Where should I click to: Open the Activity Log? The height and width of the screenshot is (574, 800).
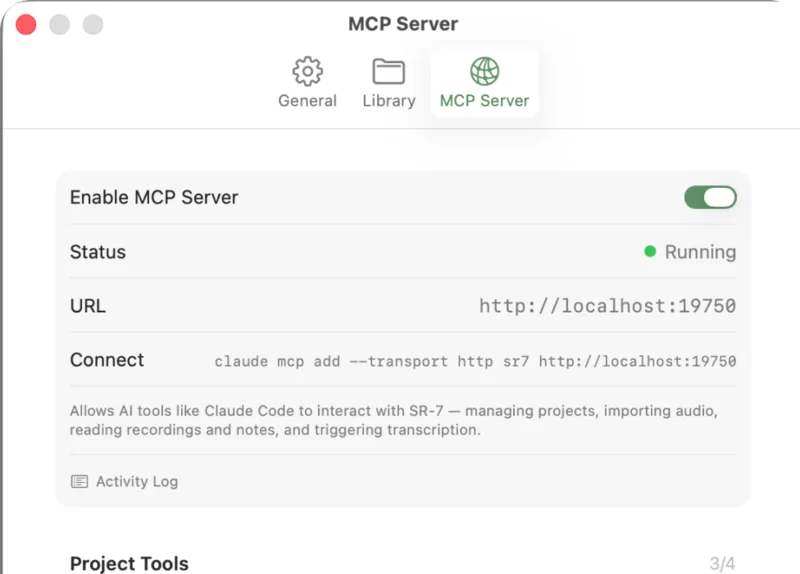tap(124, 481)
